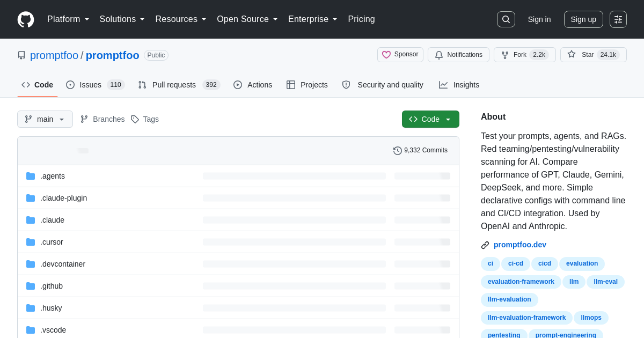The width and height of the screenshot is (644, 338).
Task: Click the Fork icon
Action: click(505, 55)
